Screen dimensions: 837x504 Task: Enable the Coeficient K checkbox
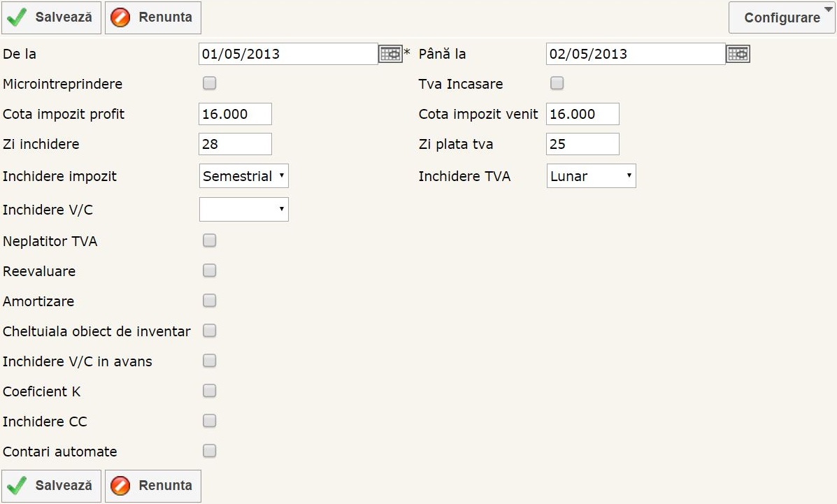pos(209,391)
